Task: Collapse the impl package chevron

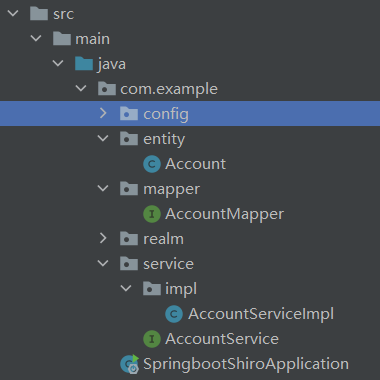Action: [126, 289]
